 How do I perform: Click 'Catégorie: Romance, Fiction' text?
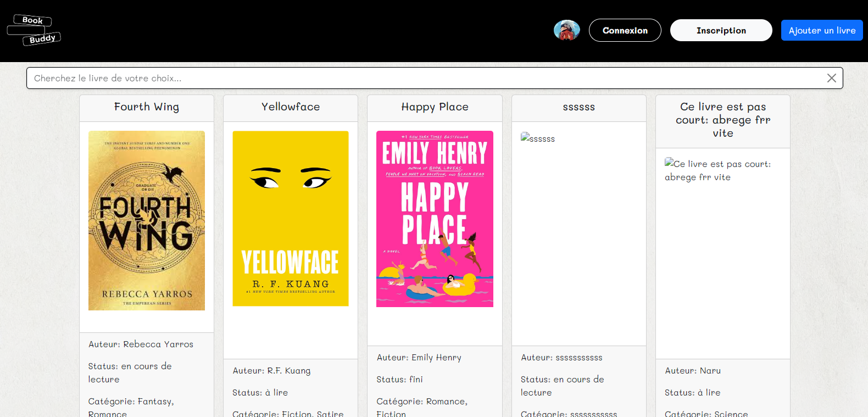click(x=422, y=407)
